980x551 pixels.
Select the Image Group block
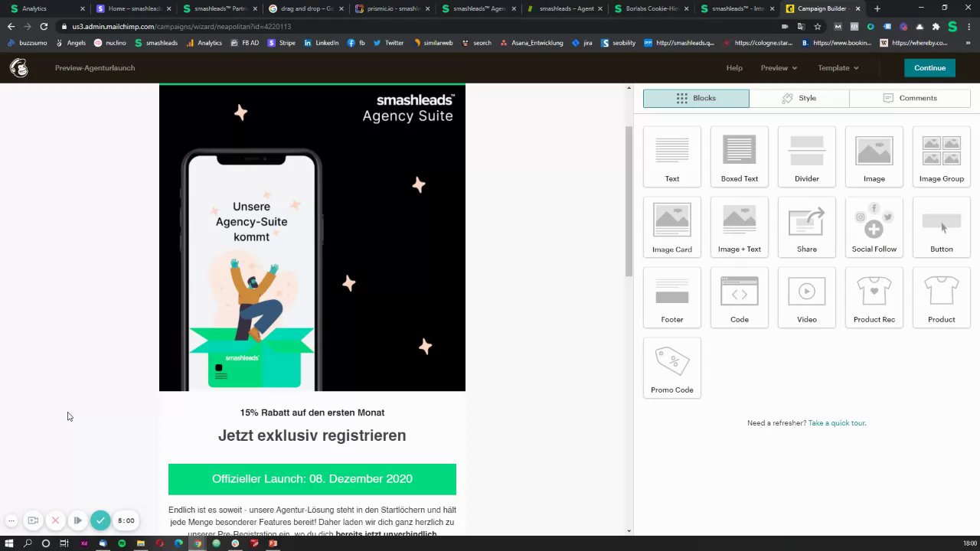point(942,157)
